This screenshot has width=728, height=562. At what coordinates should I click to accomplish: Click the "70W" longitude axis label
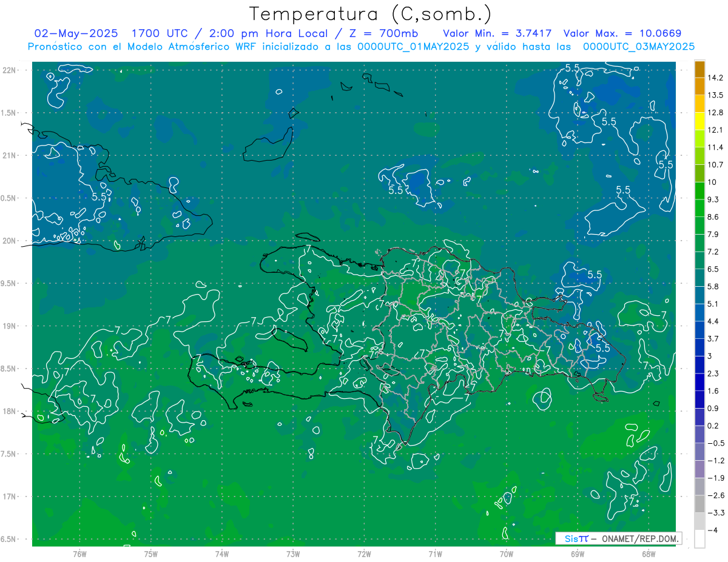coord(507,554)
